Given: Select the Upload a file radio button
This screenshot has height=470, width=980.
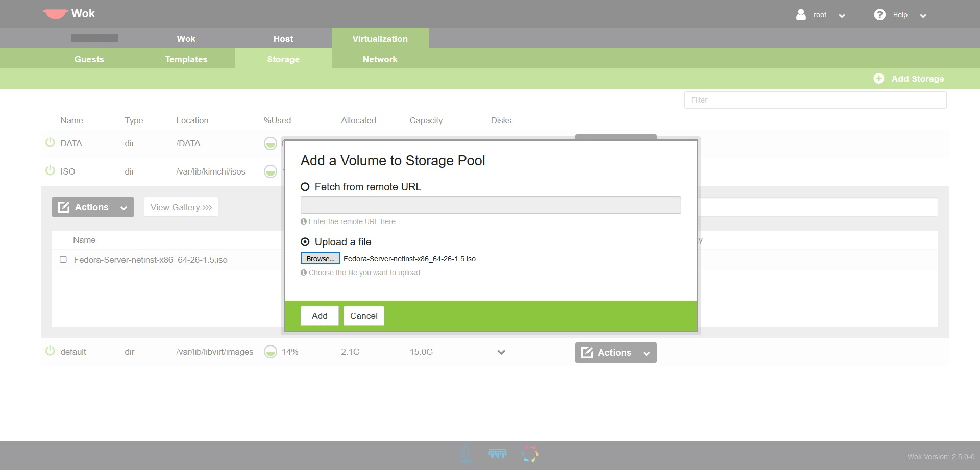Looking at the screenshot, I should (x=305, y=242).
